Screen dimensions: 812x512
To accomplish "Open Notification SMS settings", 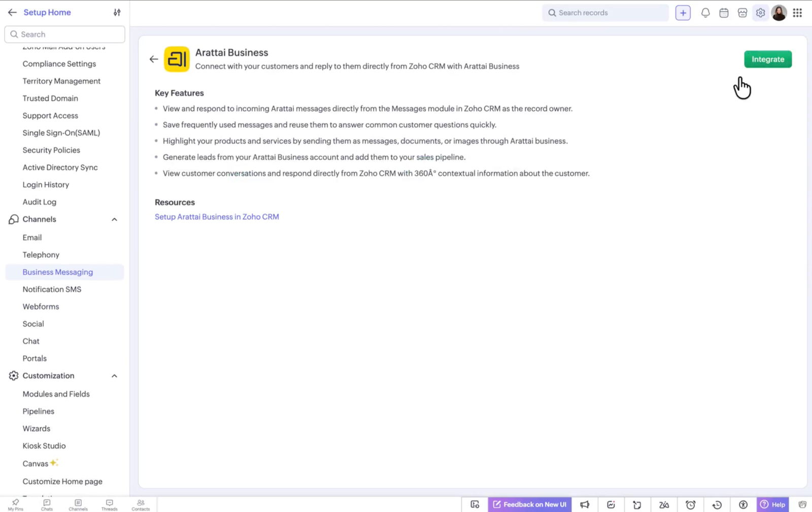I will coord(52,289).
